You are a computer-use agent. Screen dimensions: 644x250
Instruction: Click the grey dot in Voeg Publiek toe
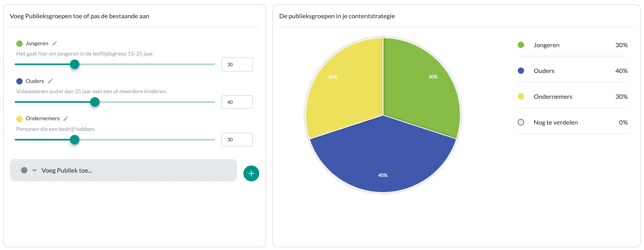pyautogui.click(x=24, y=170)
